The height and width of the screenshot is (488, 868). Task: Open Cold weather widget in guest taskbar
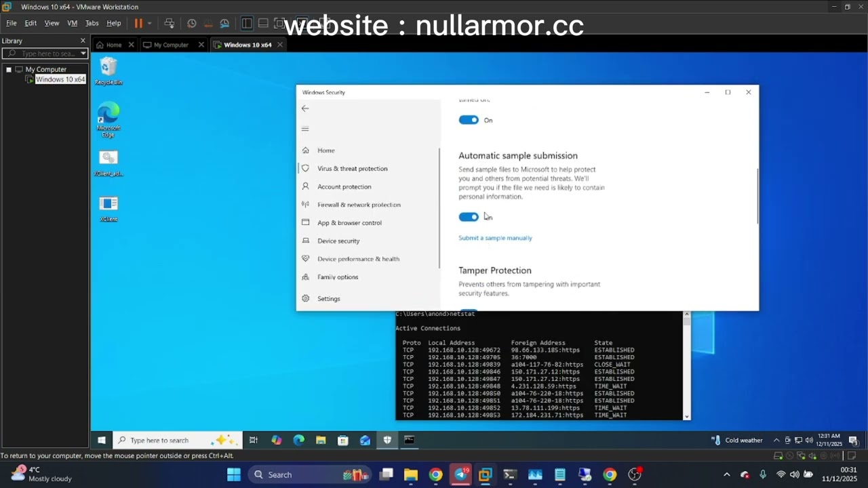click(737, 440)
